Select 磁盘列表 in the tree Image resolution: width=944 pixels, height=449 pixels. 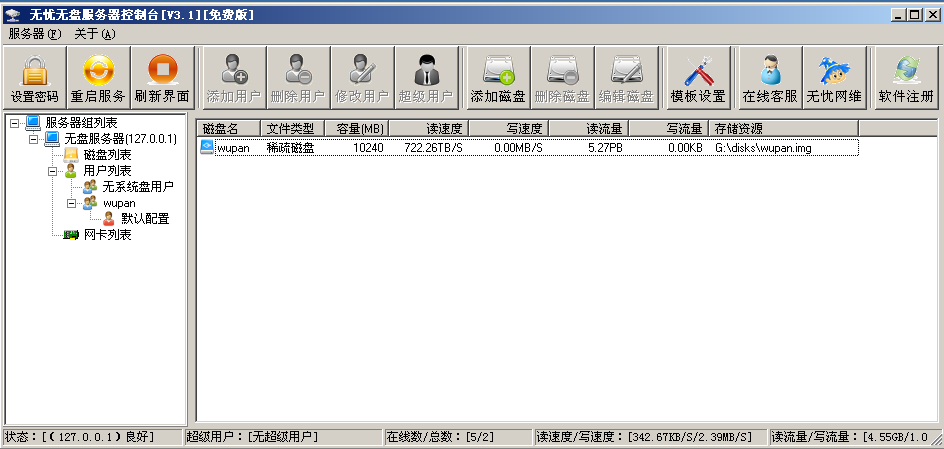point(108,155)
